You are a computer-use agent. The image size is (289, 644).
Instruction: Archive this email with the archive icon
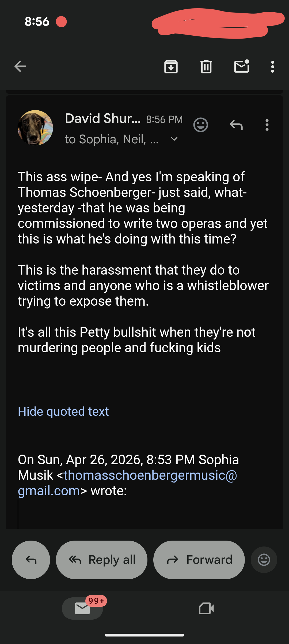click(171, 67)
